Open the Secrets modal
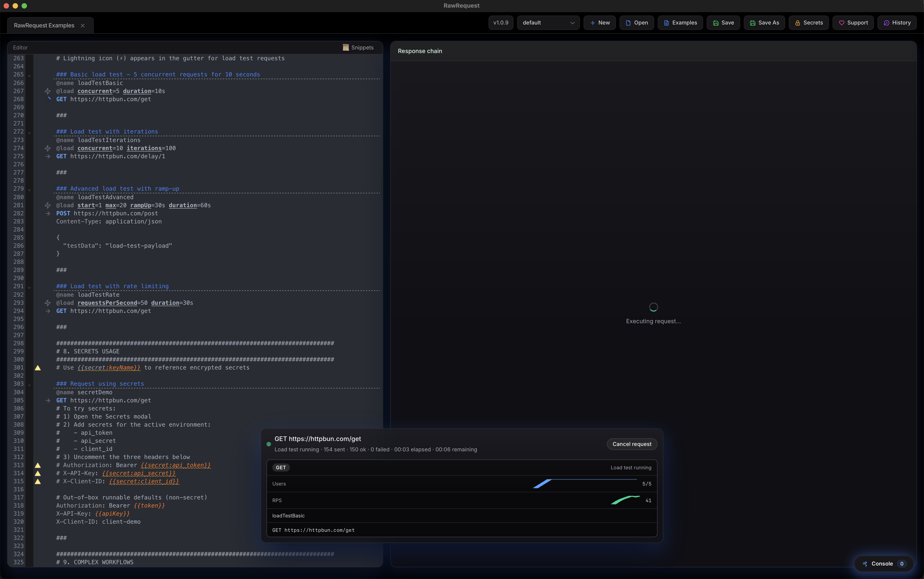Image resolution: width=924 pixels, height=579 pixels. coord(808,23)
